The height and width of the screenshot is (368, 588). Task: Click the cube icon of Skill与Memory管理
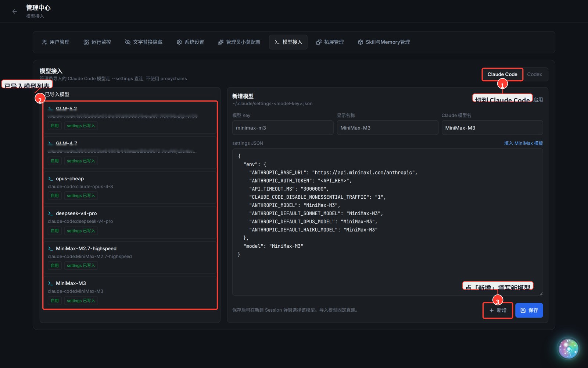pyautogui.click(x=361, y=42)
